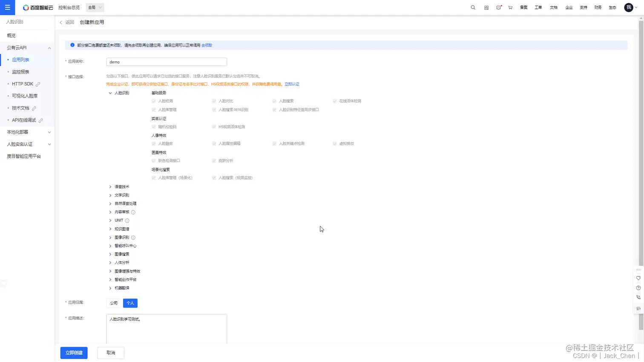
Task: Open the grid apps icon in the top bar
Action: pyautogui.click(x=486, y=8)
